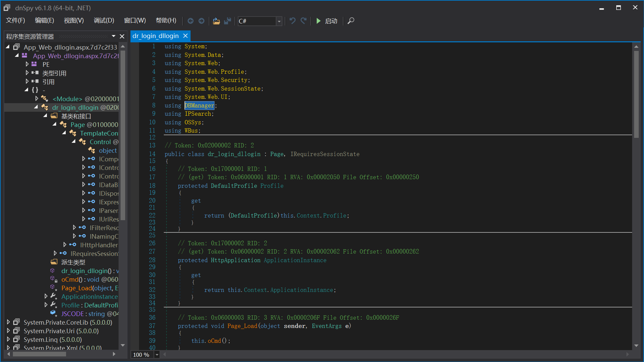The height and width of the screenshot is (362, 644).
Task: Collapse the dr_login_dllogin class node
Action: 36,107
